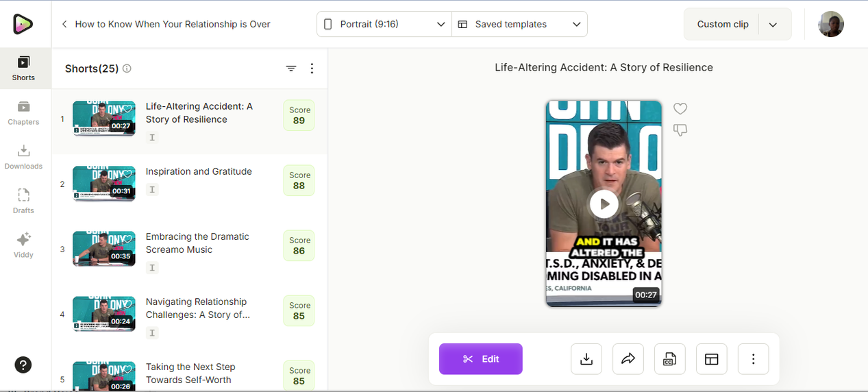Click the app logo in top-left corner

[23, 24]
